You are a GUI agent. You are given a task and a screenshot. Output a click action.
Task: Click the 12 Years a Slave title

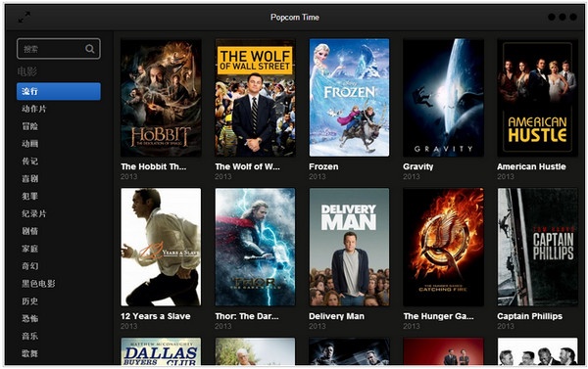point(156,316)
